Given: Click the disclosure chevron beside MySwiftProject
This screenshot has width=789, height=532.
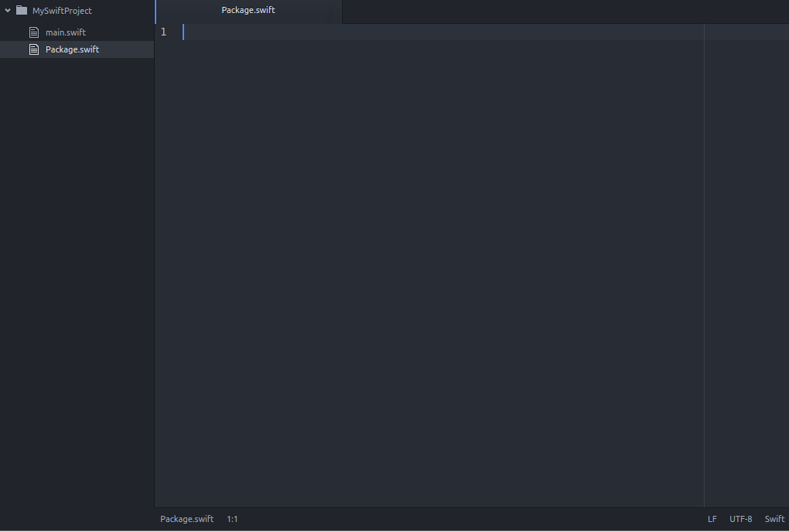Looking at the screenshot, I should 7,10.
